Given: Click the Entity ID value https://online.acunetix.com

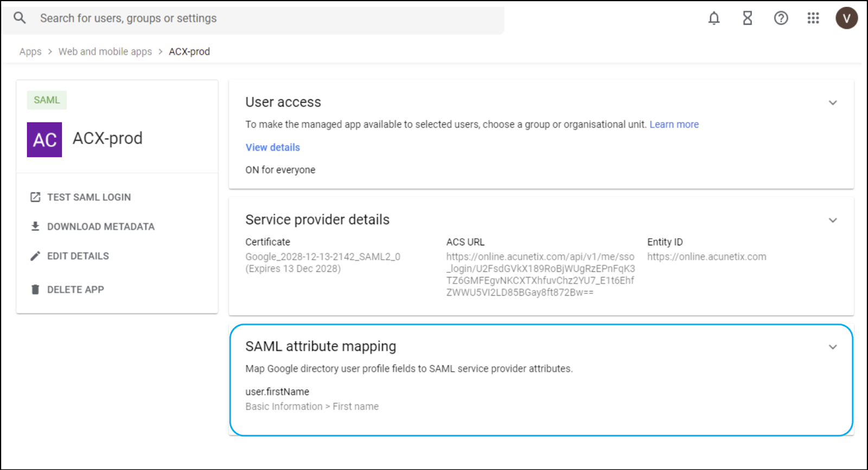Looking at the screenshot, I should (x=706, y=257).
